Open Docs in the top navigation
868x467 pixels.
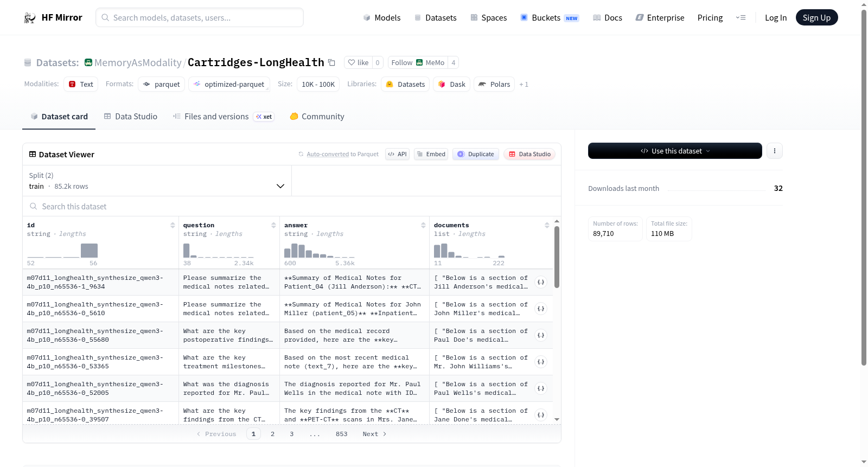tap(608, 18)
